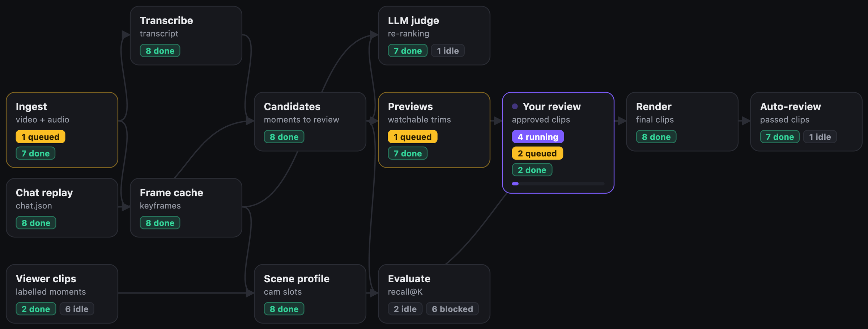Select the Auto-review node title
The width and height of the screenshot is (868, 329).
coord(790,106)
